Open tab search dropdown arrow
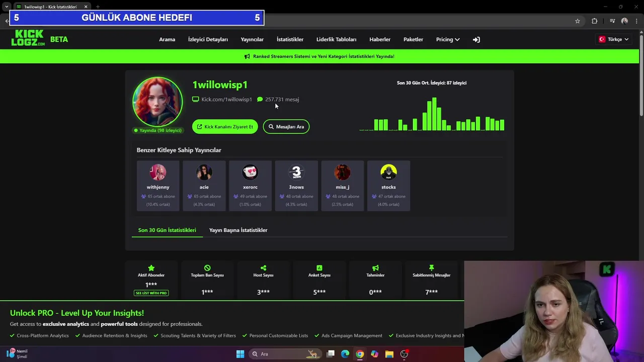The image size is (644, 362). 7,7
